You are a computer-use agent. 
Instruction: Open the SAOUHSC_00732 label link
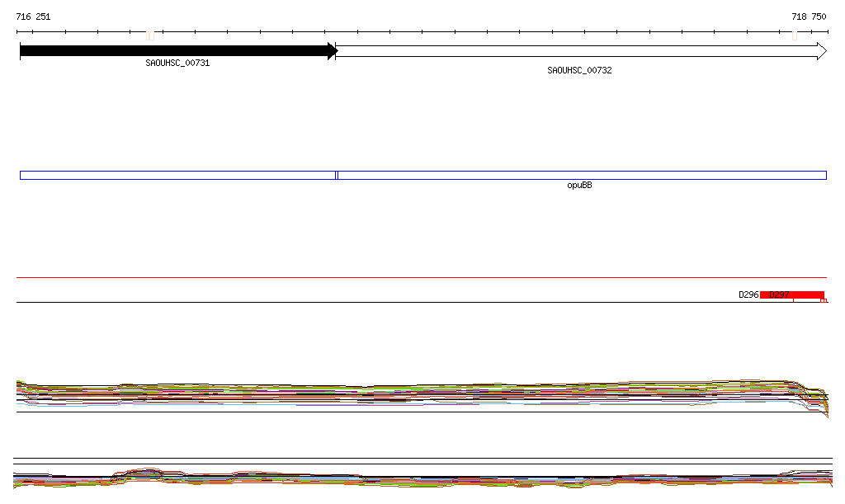tap(579, 70)
